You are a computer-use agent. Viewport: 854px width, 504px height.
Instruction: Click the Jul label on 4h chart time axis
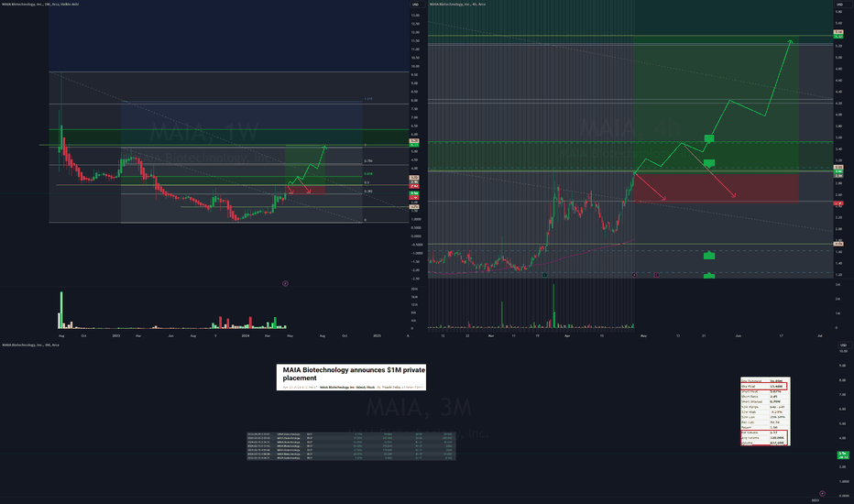[x=820, y=335]
